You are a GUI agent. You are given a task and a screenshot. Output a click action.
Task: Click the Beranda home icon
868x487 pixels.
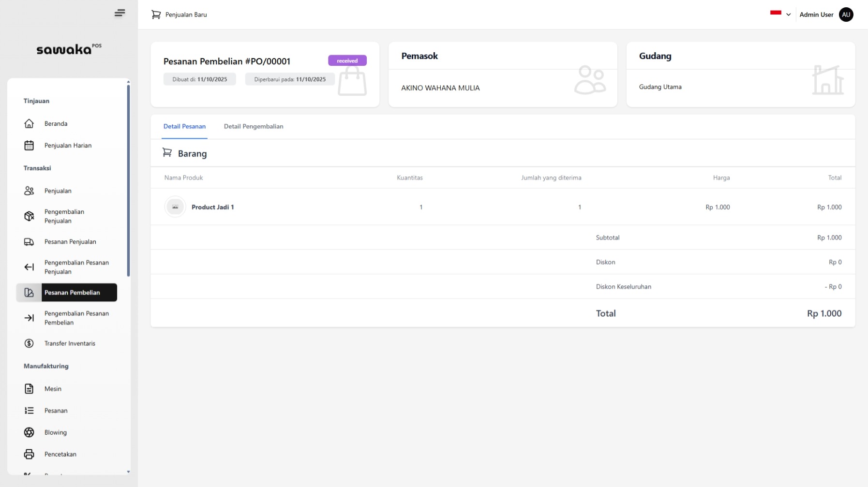[29, 124]
